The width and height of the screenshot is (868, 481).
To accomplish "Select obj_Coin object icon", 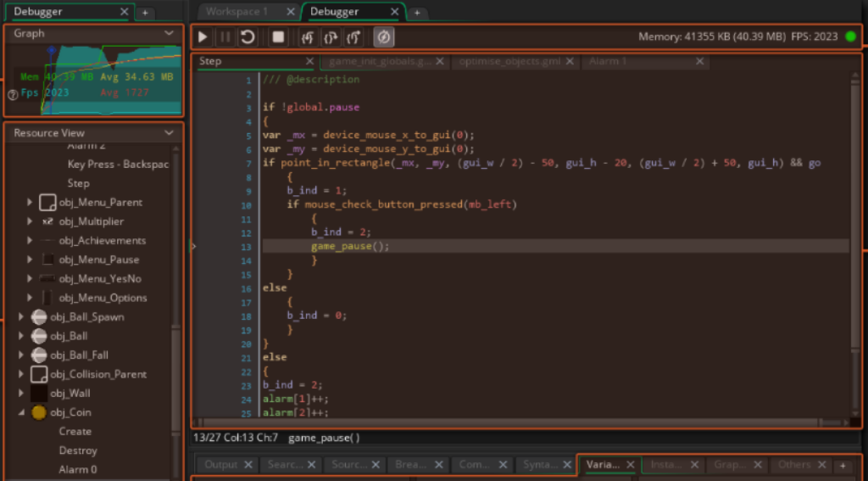I will pyautogui.click(x=39, y=412).
